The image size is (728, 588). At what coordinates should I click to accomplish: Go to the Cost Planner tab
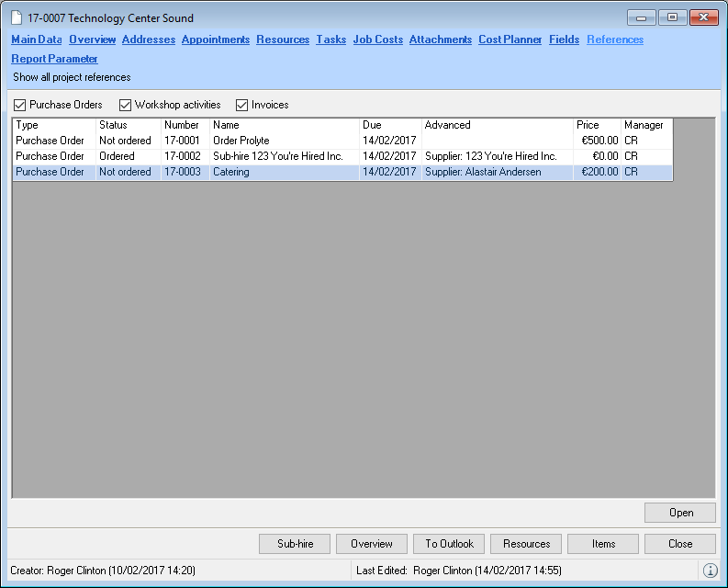coord(510,40)
